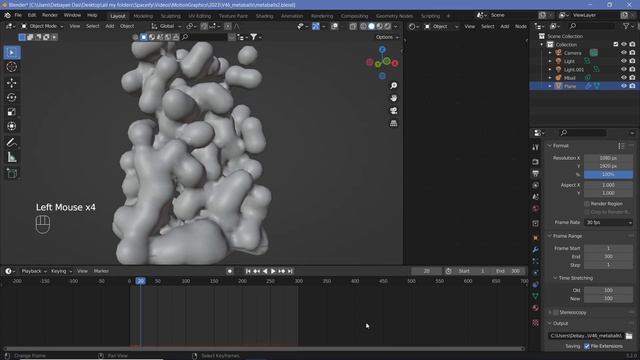Image resolution: width=640 pixels, height=360 pixels.
Task: Select the Measure tool
Action: [x=12, y=157]
